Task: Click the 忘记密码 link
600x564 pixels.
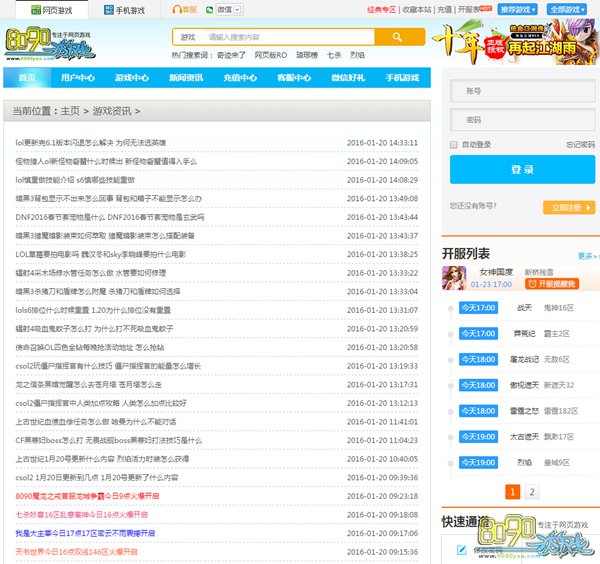Action: coord(579,145)
